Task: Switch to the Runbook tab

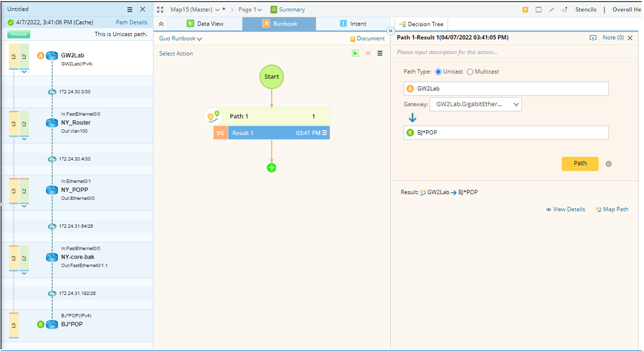Action: tap(279, 24)
